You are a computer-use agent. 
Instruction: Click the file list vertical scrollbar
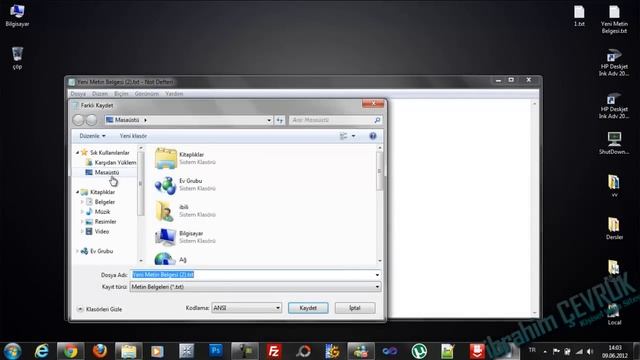tap(380, 204)
